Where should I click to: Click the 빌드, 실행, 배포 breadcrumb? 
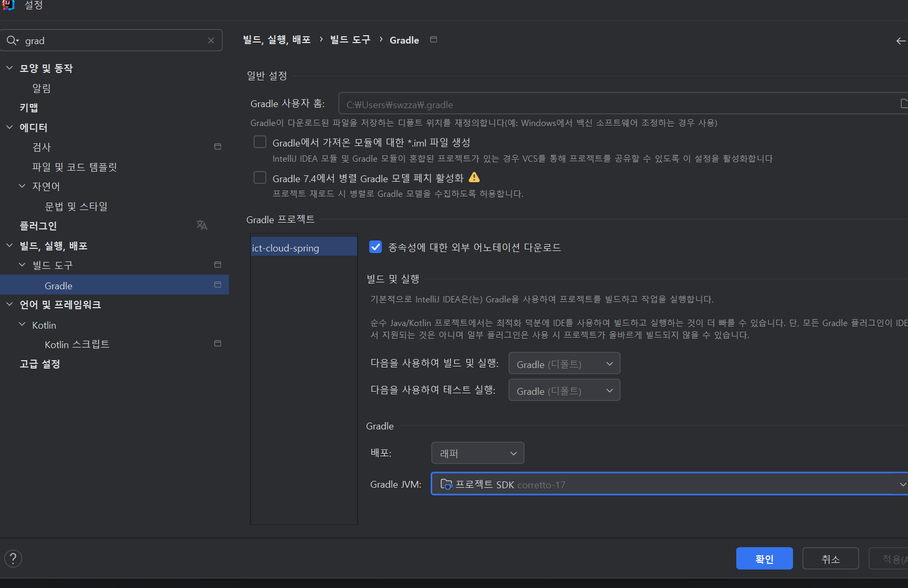[277, 40]
